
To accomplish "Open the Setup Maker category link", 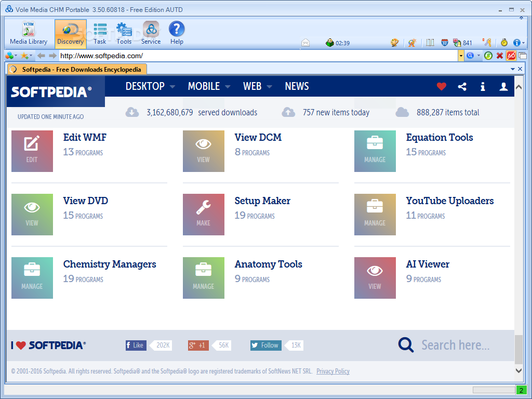I will pyautogui.click(x=262, y=201).
